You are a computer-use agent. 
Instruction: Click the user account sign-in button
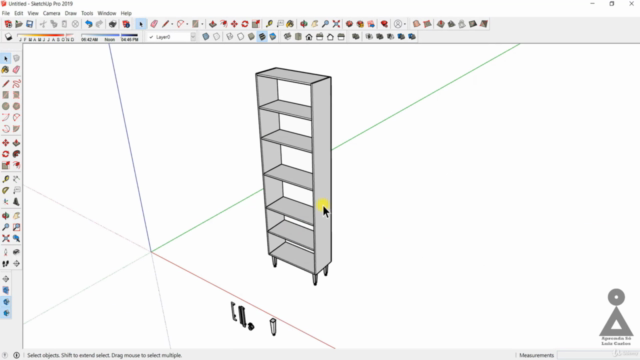[x=398, y=24]
